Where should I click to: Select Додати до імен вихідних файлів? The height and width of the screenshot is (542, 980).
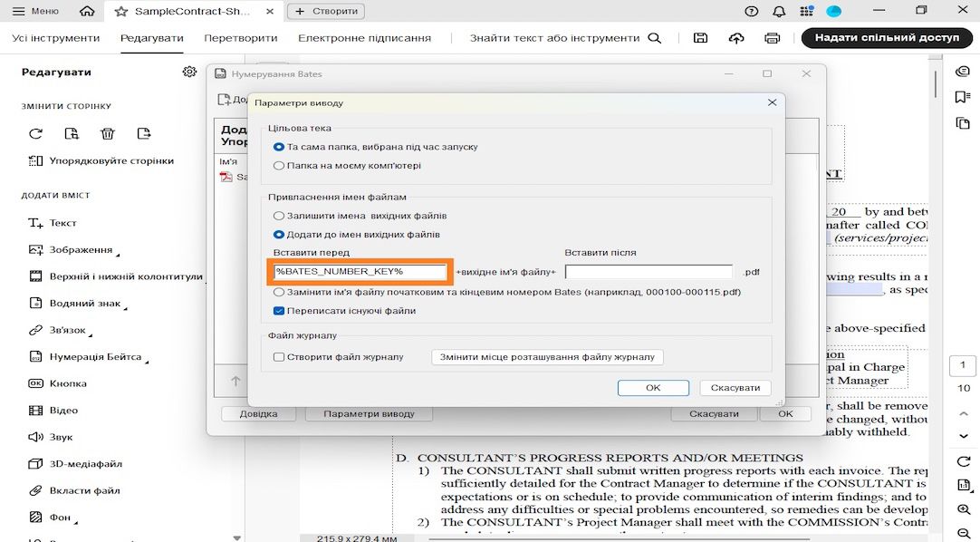[x=357, y=235]
